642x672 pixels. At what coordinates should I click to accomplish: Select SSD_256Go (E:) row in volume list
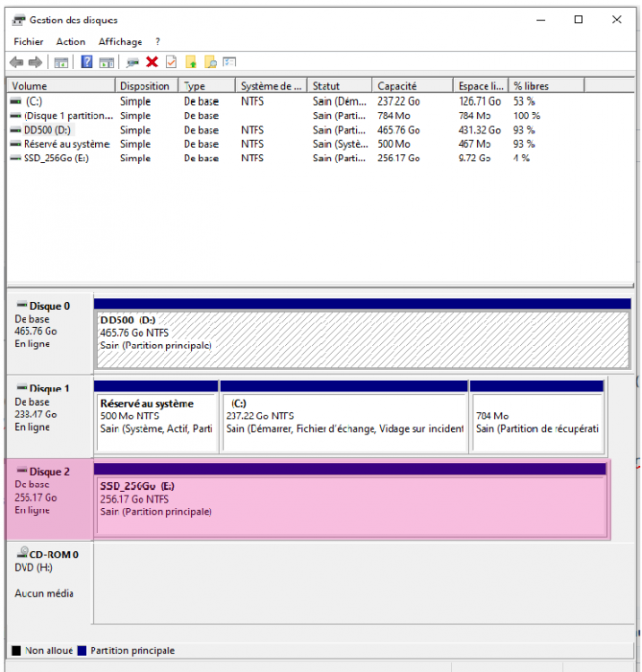(56, 159)
